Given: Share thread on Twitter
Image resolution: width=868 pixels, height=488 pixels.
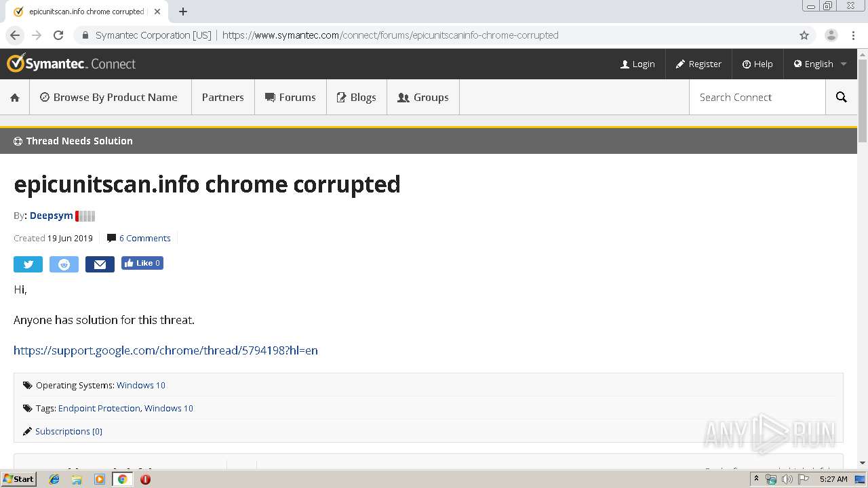Looking at the screenshot, I should (x=28, y=264).
